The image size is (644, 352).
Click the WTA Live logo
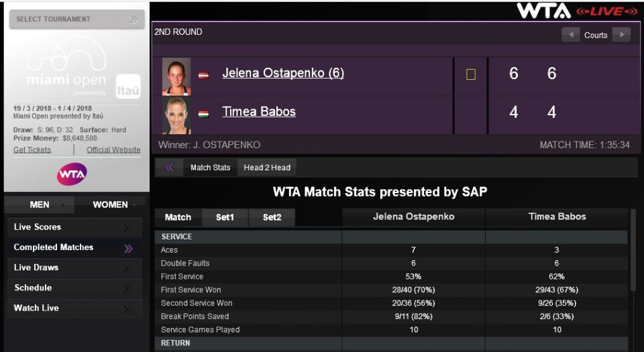(577, 11)
